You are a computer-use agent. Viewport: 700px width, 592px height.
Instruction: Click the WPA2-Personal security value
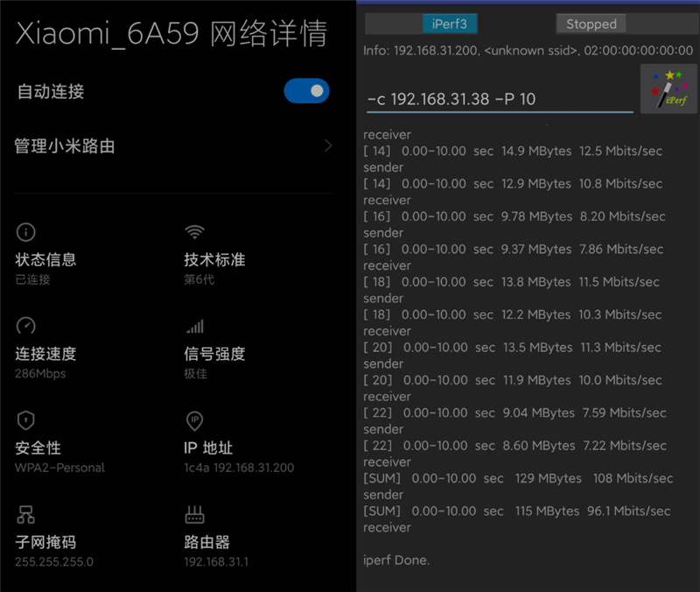click(59, 468)
